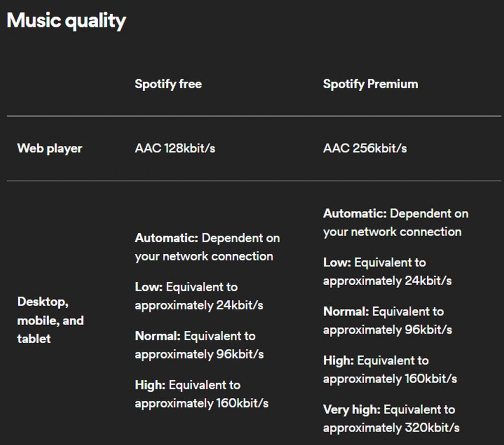Click the AAC 256kbit/s cell text
This screenshot has width=504, height=445.
click(365, 148)
